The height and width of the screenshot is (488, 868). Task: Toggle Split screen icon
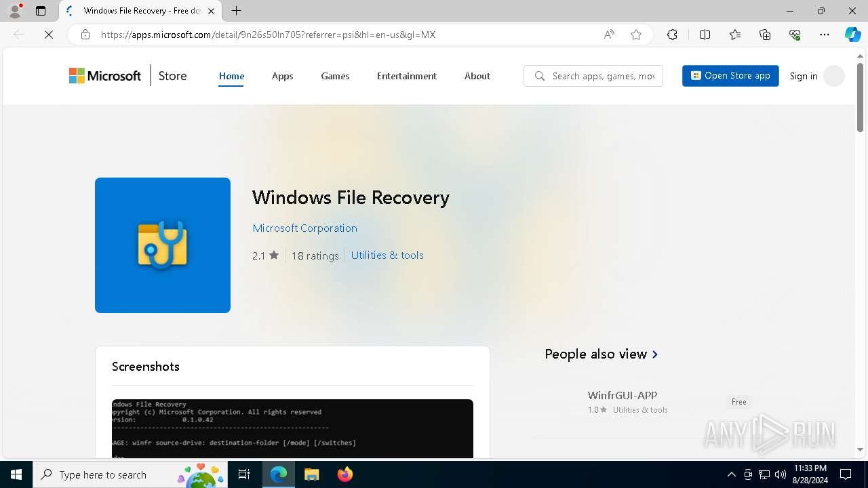705,35
